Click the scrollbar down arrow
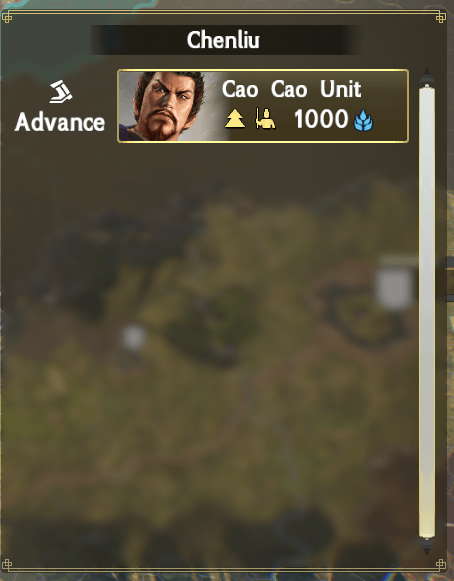Image resolution: width=454 pixels, height=581 pixels. click(x=427, y=547)
